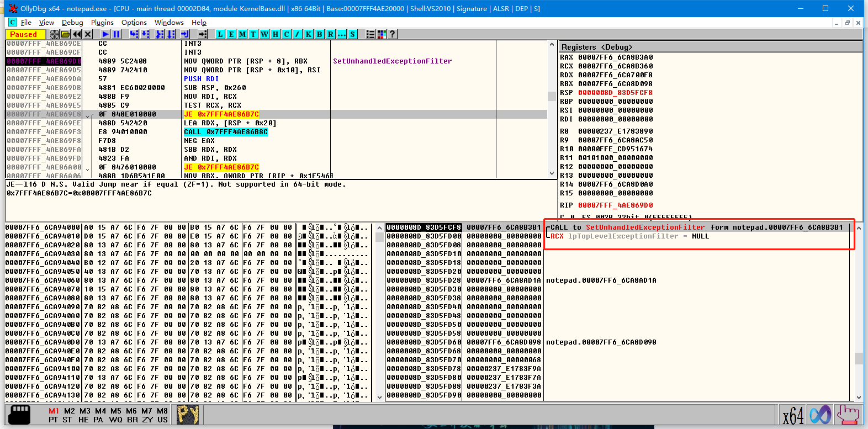This screenshot has width=868, height=429.
Task: Open Call stack window (K button)
Action: (x=309, y=34)
